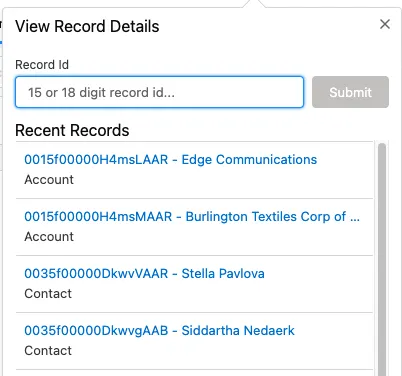
Task: Click the 0015f00000H4msLAAR record ID text
Action: (96, 160)
